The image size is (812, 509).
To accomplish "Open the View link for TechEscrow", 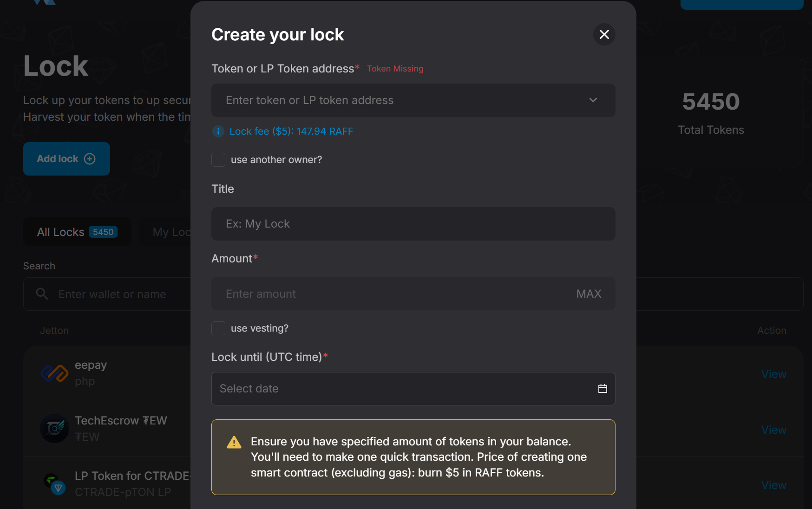I will tap(773, 430).
